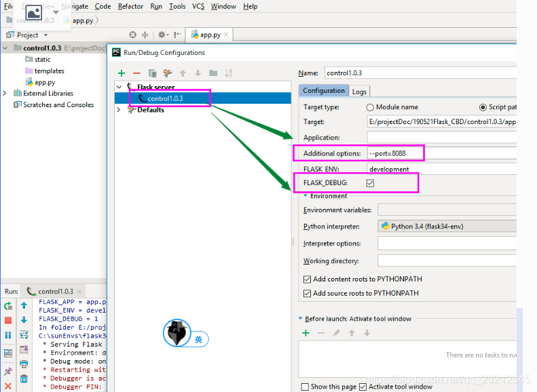
Task: Hide Project panel icon
Action: coord(177,35)
